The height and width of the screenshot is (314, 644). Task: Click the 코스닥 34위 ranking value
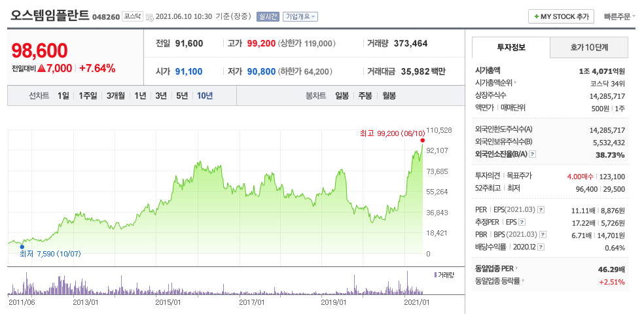pyautogui.click(x=607, y=83)
